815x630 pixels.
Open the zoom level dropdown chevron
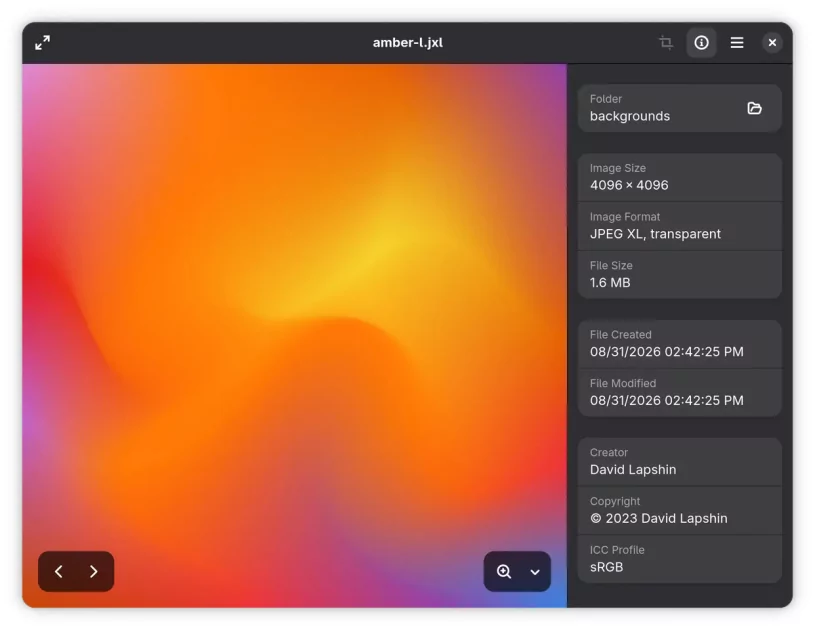click(x=535, y=572)
